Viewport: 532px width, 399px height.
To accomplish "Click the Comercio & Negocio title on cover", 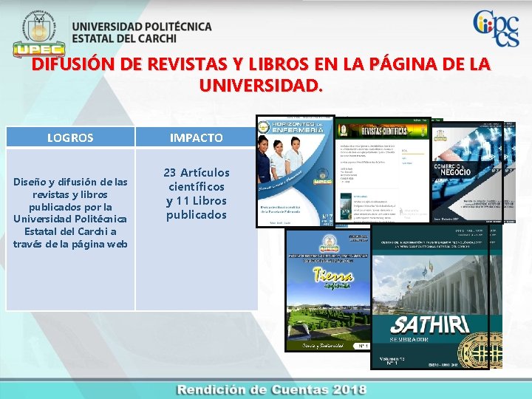I will pyautogui.click(x=453, y=169).
